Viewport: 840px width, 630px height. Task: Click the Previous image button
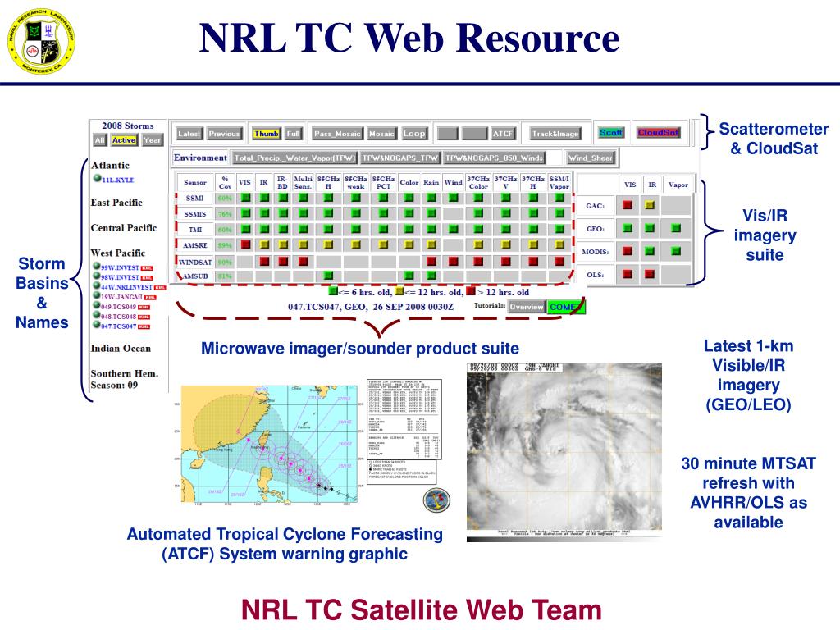coord(224,134)
